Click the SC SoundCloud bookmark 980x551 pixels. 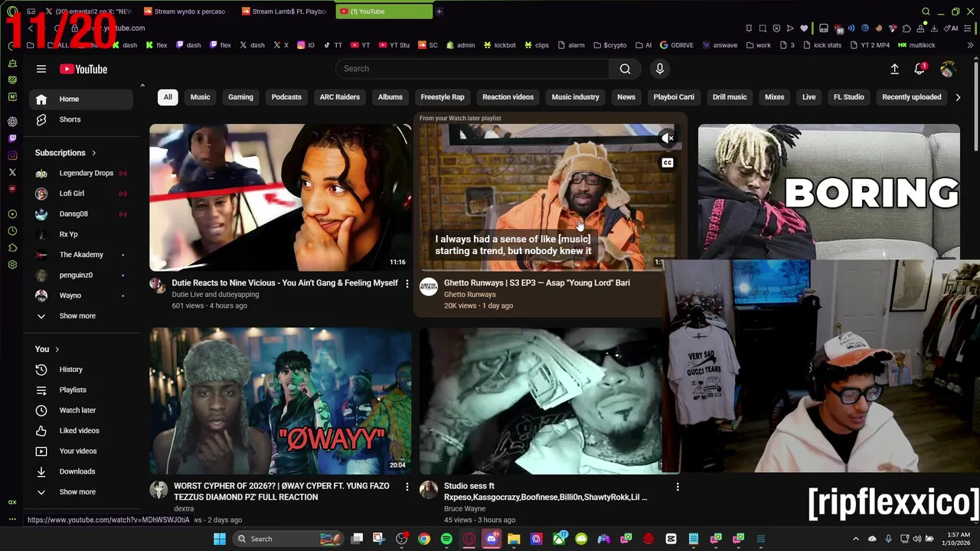tap(428, 45)
